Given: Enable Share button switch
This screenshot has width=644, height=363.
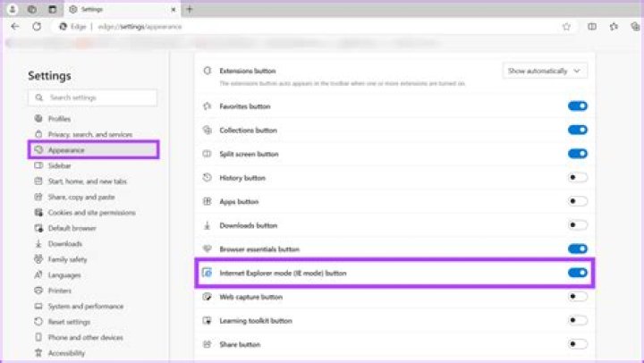Looking at the screenshot, I should [578, 344].
